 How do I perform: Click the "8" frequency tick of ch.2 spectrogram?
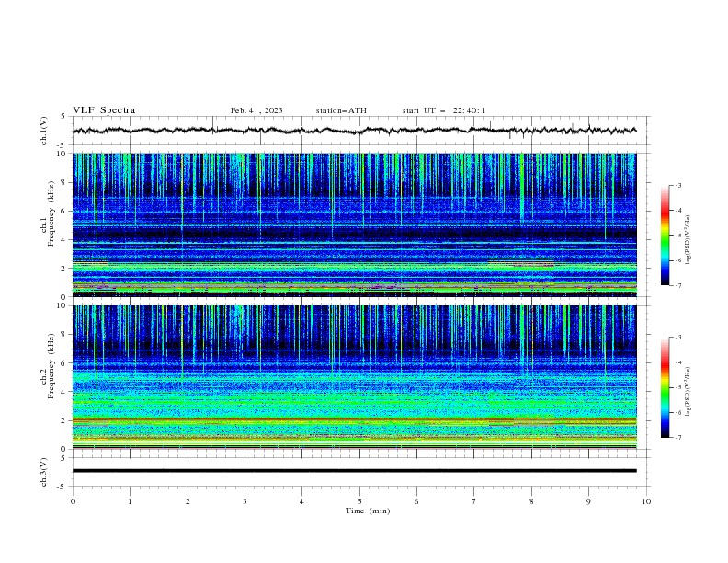(x=64, y=335)
